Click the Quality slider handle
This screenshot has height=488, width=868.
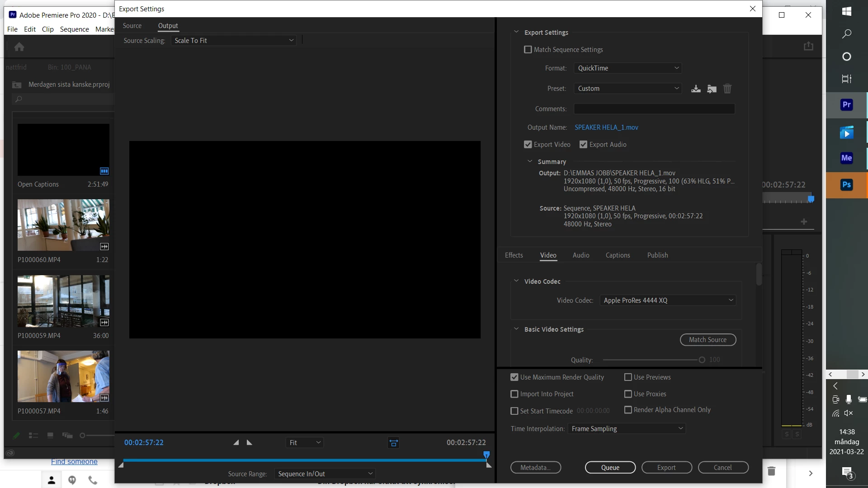tap(702, 360)
